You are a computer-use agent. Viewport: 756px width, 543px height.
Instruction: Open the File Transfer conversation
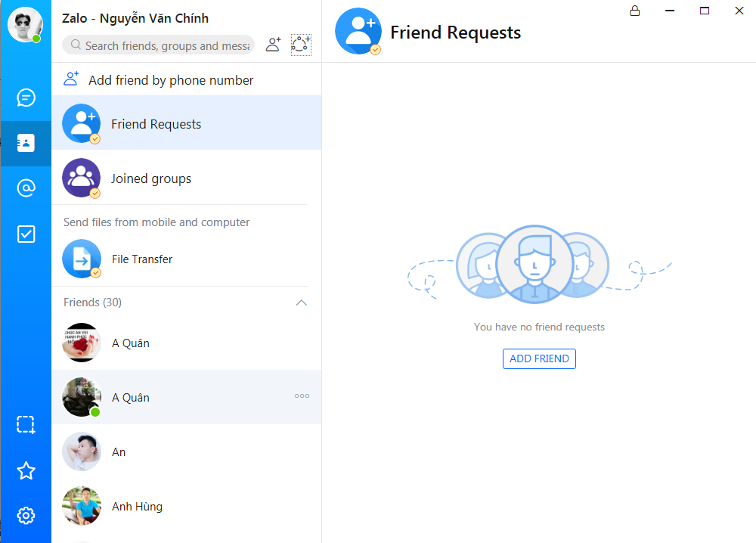142,259
